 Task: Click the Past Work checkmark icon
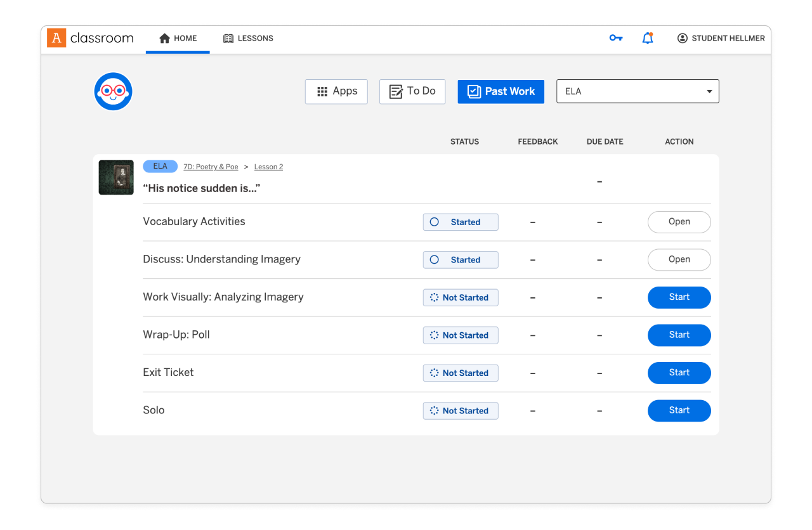473,91
